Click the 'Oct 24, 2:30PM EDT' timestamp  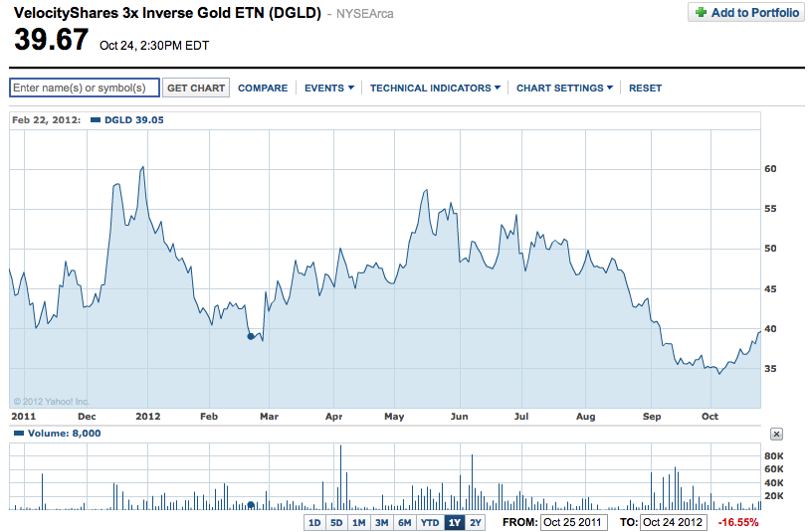(154, 46)
